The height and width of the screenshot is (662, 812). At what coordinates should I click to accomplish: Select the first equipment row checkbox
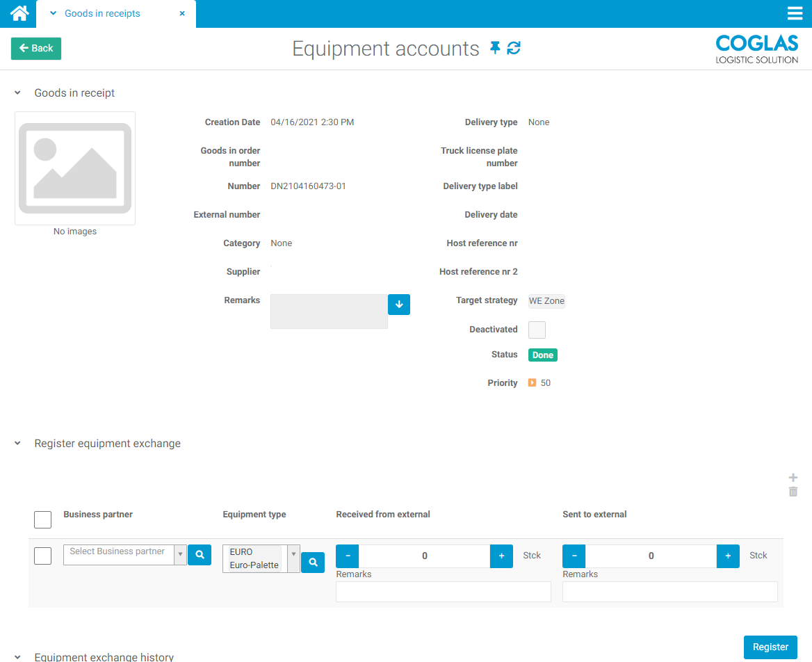pyautogui.click(x=42, y=556)
